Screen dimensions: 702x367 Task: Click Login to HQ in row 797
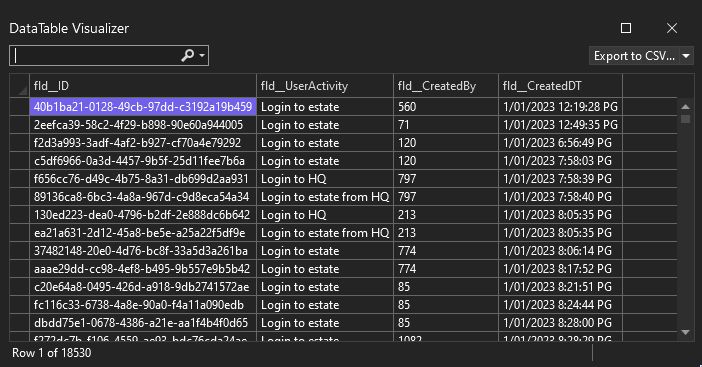pyautogui.click(x=325, y=179)
